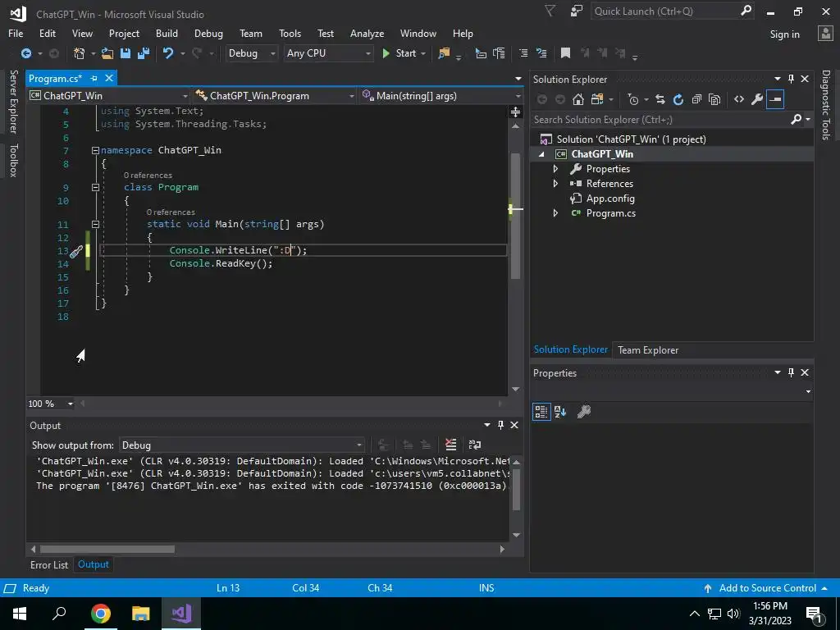Click Sync with Active Document icon

point(660,99)
